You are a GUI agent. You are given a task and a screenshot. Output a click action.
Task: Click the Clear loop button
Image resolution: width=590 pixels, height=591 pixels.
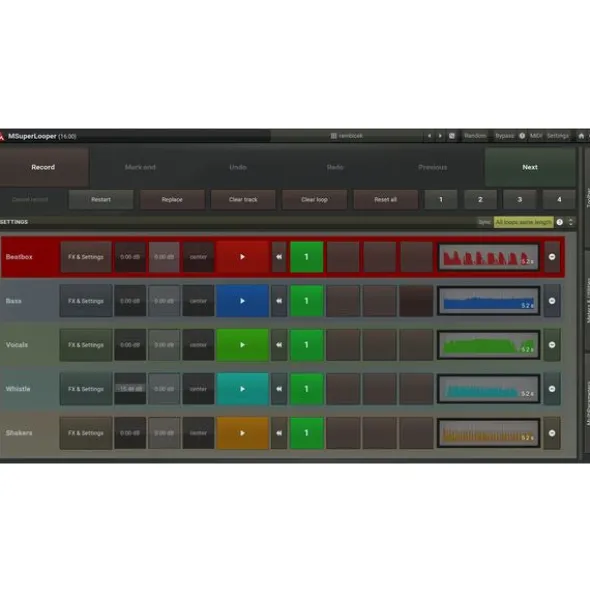314,199
